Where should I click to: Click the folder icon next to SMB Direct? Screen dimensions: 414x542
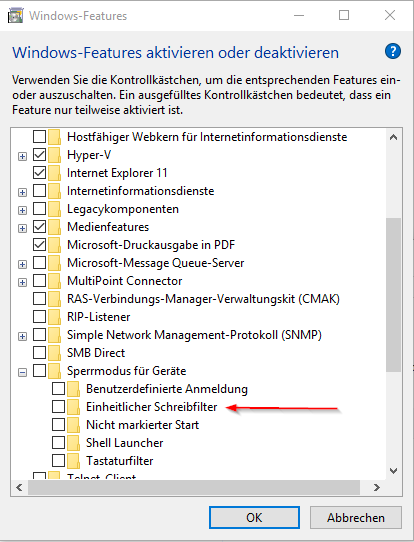point(54,353)
